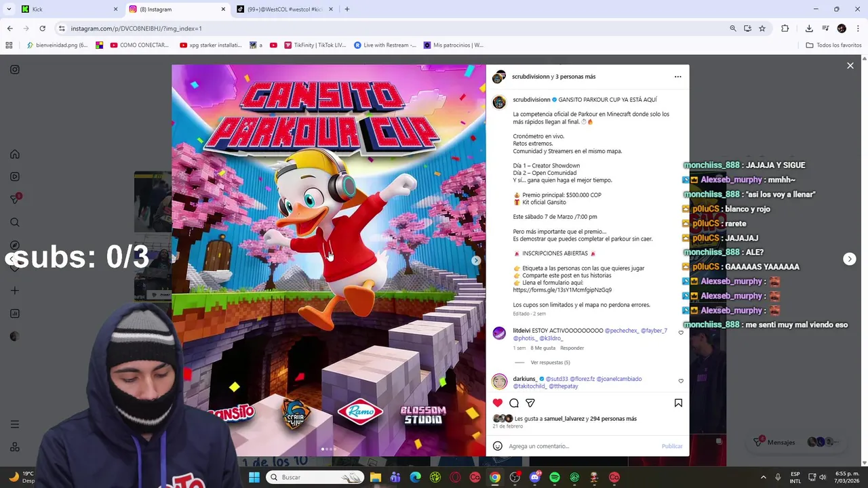Open Create (plus) icon in sidebar
This screenshot has height=488, width=868.
pos(15,291)
